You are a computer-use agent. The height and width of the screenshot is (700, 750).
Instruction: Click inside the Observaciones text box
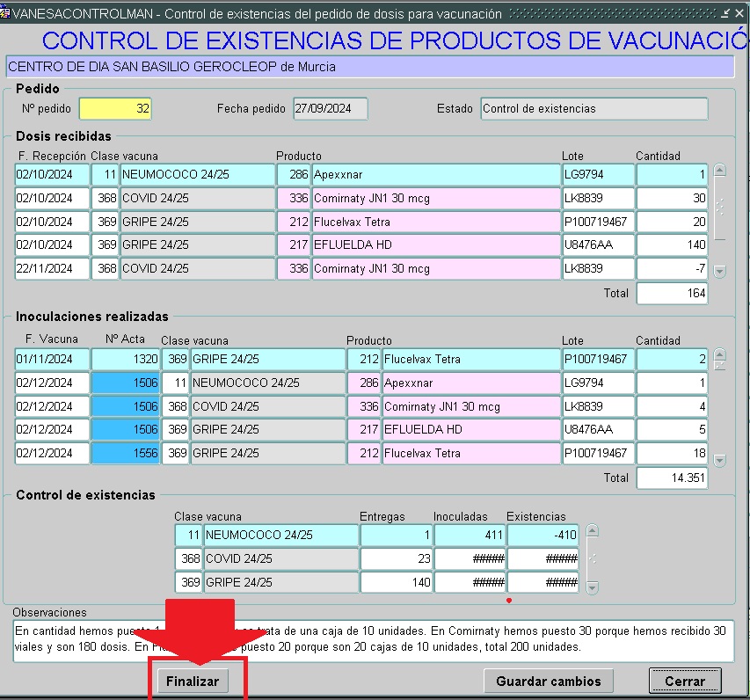pyautogui.click(x=374, y=639)
